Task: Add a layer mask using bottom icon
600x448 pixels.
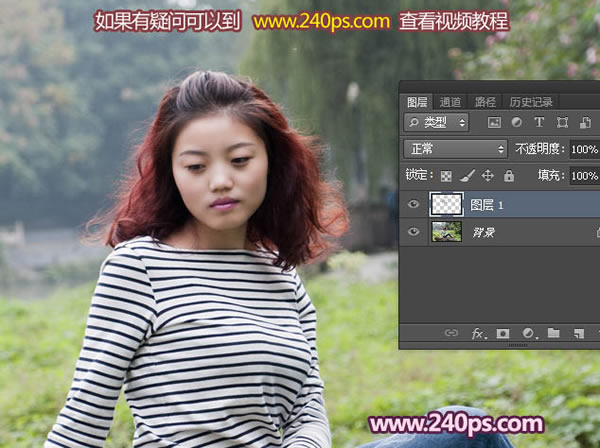Action: click(503, 333)
